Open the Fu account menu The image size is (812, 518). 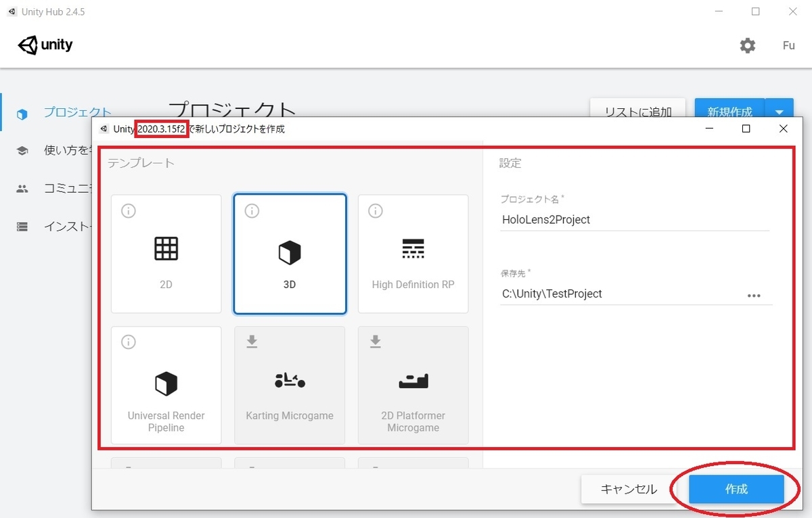[788, 45]
